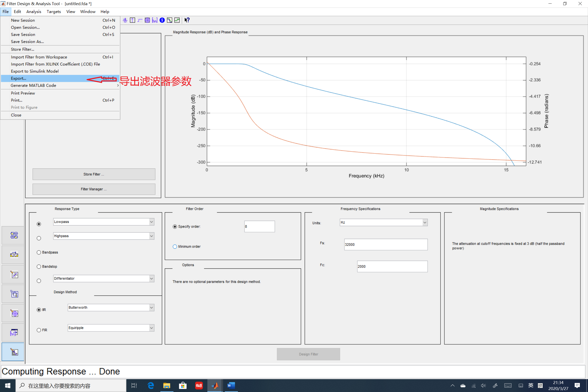Choose the Minimum order option
588x392 pixels.
(x=175, y=247)
